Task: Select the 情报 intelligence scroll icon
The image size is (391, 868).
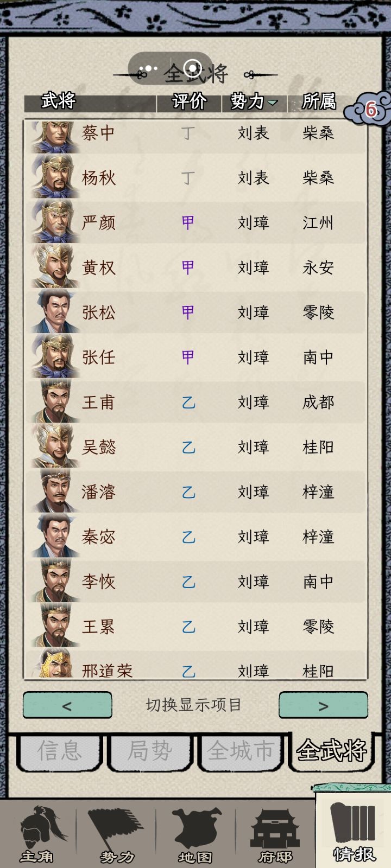Action: 354,832
